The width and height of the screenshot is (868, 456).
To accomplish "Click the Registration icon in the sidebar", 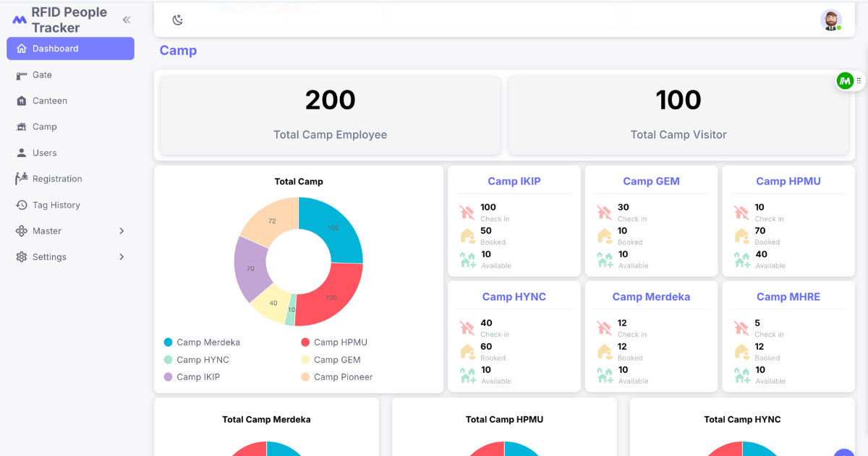I will tap(21, 179).
